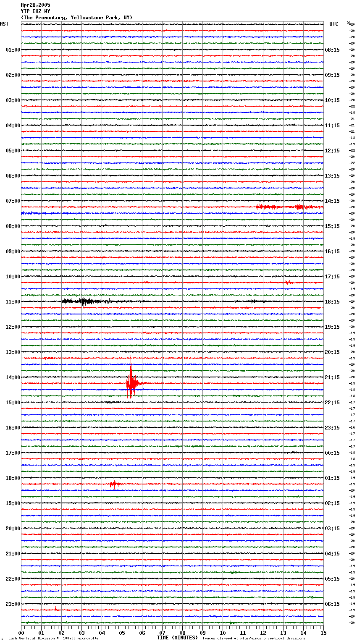Select the 21:00 MST time label
This screenshot has height=644, width=357.
(13, 554)
